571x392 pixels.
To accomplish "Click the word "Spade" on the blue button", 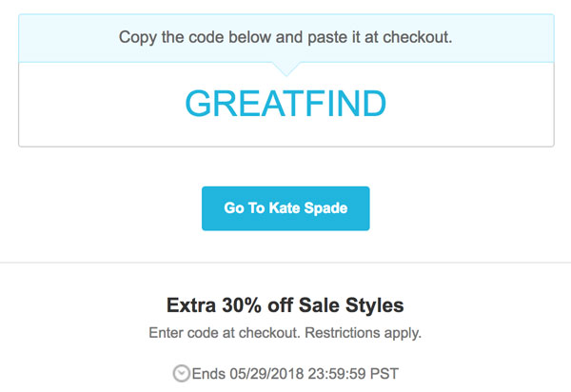I will click(x=325, y=208).
